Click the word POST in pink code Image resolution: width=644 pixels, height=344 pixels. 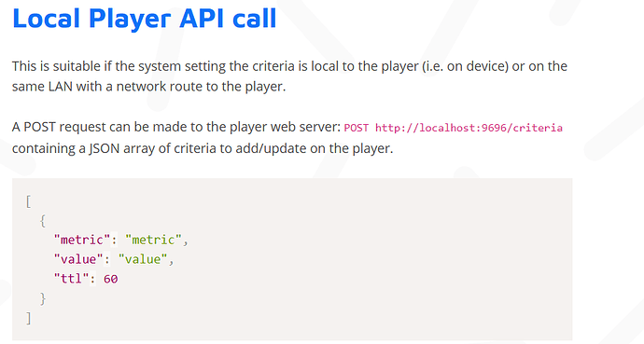coord(357,128)
